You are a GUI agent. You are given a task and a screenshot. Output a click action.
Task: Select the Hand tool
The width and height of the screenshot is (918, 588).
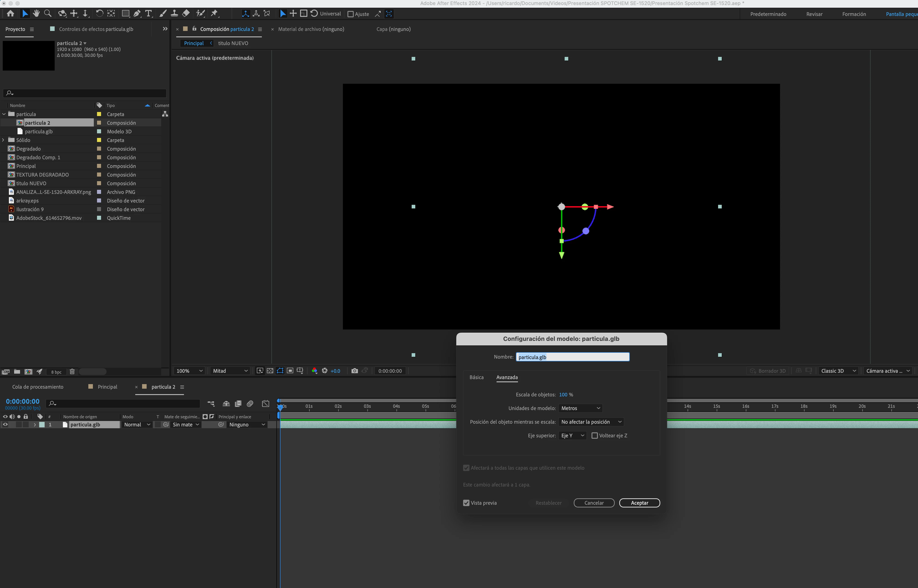click(x=36, y=14)
